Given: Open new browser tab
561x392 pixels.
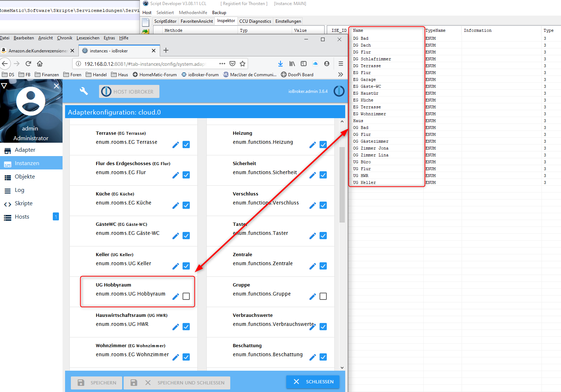Looking at the screenshot, I should [x=166, y=50].
